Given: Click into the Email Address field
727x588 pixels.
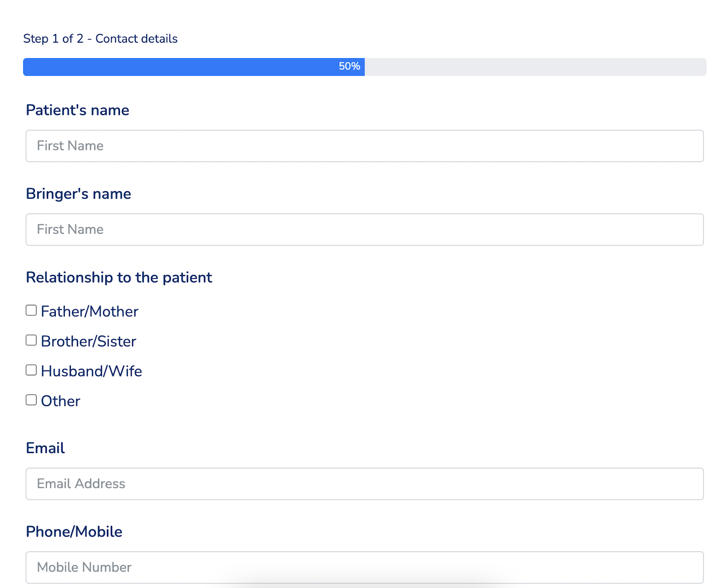Looking at the screenshot, I should [364, 484].
